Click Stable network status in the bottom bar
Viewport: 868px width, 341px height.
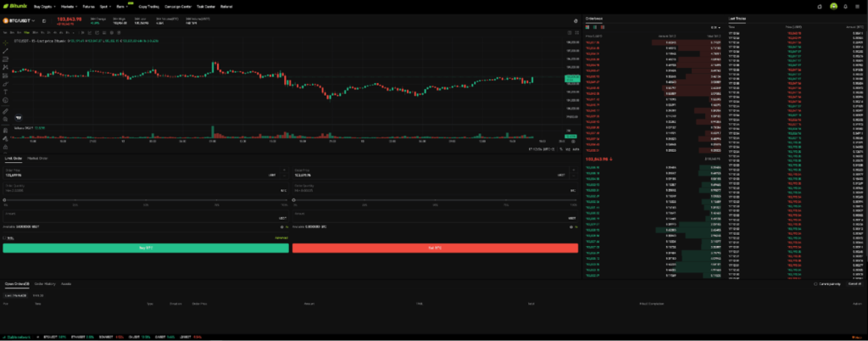pos(17,337)
